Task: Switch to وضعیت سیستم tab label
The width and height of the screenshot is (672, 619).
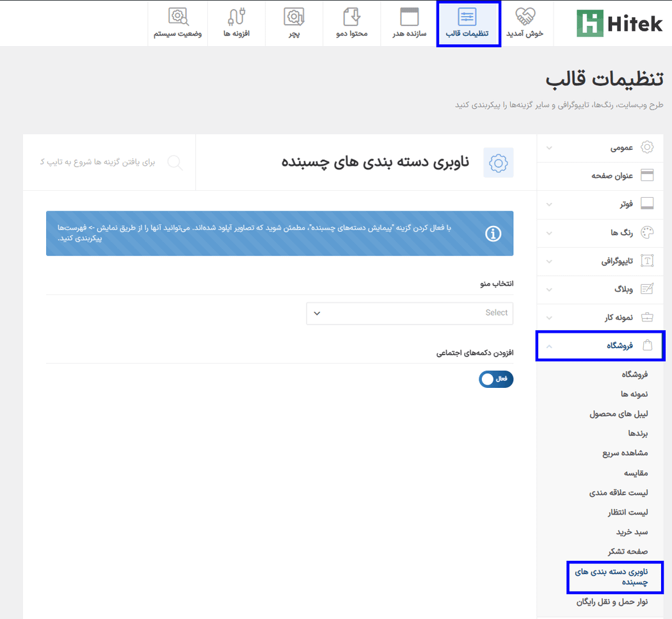Action: coord(178,33)
